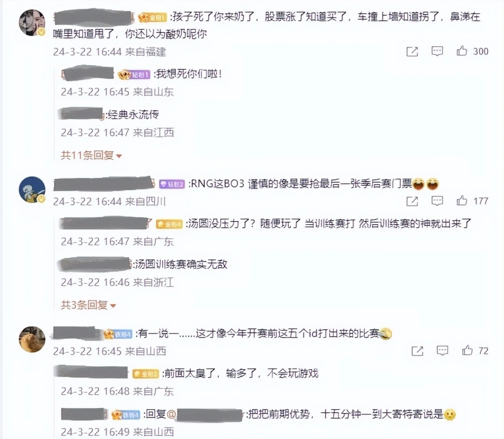Click the 金粉4 badge in 汤圆没压力 reply
Image resolution: width=504 pixels, height=439 pixels.
pos(170,224)
